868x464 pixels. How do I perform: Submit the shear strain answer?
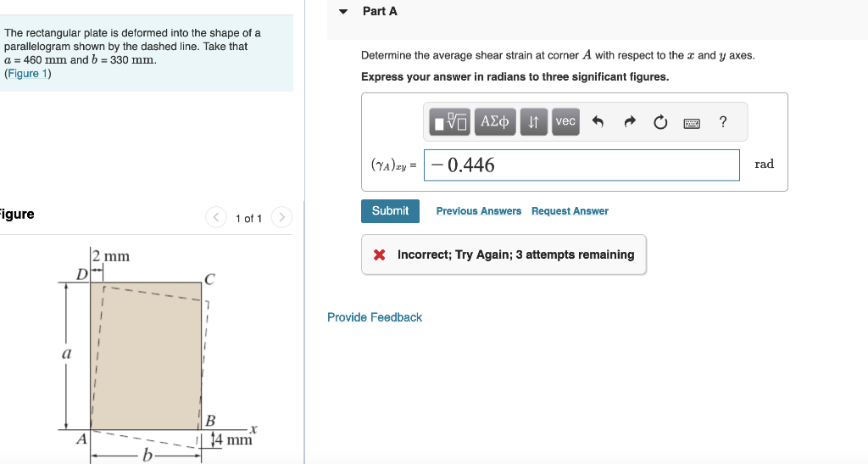pos(390,211)
